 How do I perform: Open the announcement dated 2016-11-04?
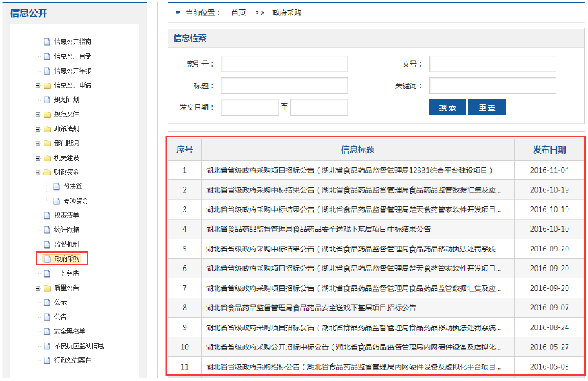[350, 170]
